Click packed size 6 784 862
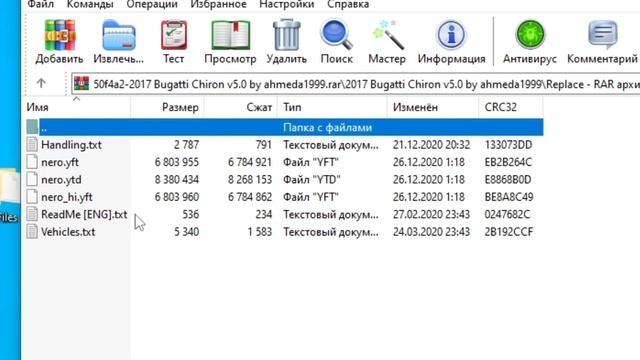Image resolution: width=640 pixels, height=360 pixels. pyautogui.click(x=250, y=197)
